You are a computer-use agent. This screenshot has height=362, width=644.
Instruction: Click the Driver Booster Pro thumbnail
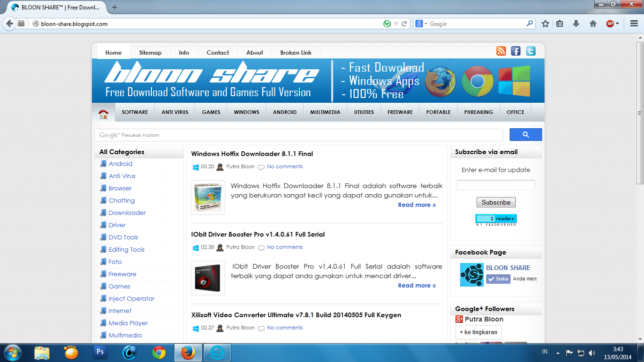(x=208, y=278)
